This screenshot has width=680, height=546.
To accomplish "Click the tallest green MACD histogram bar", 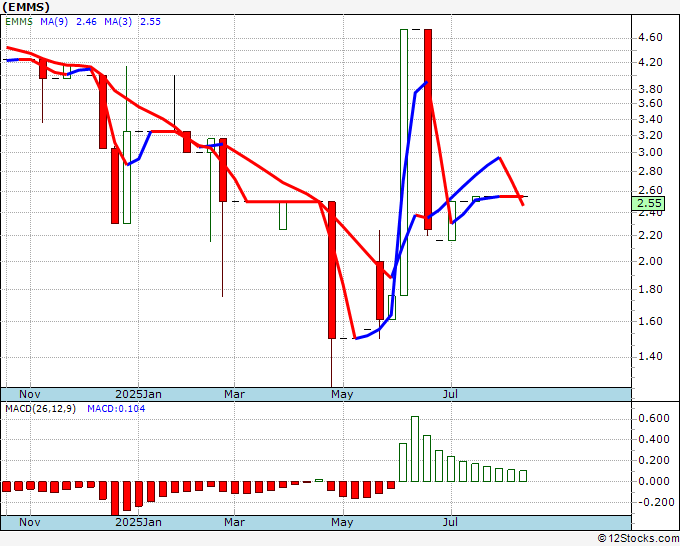I will click(x=415, y=449).
